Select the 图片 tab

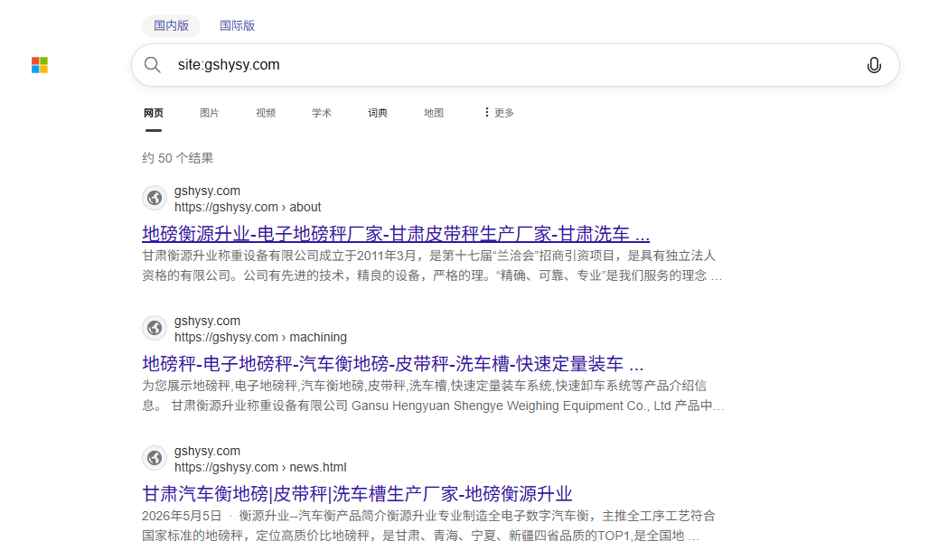click(209, 112)
